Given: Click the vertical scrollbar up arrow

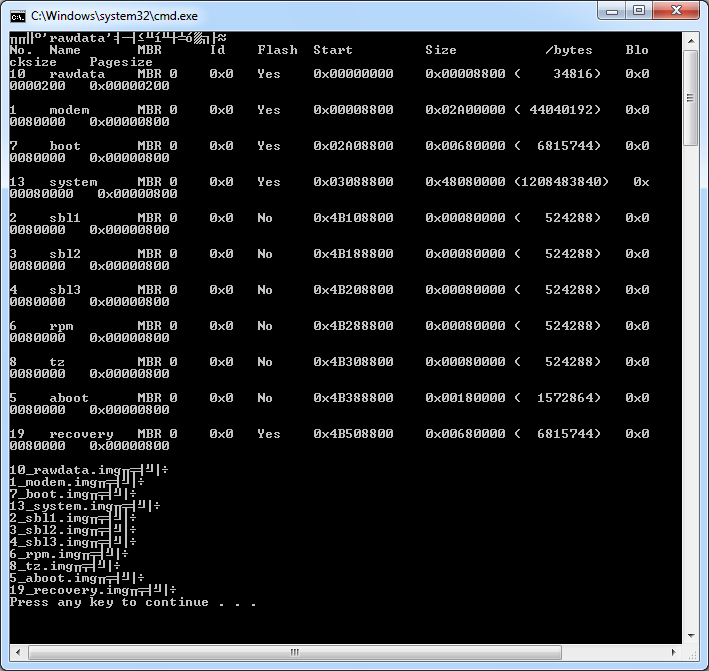Looking at the screenshot, I should pyautogui.click(x=691, y=41).
